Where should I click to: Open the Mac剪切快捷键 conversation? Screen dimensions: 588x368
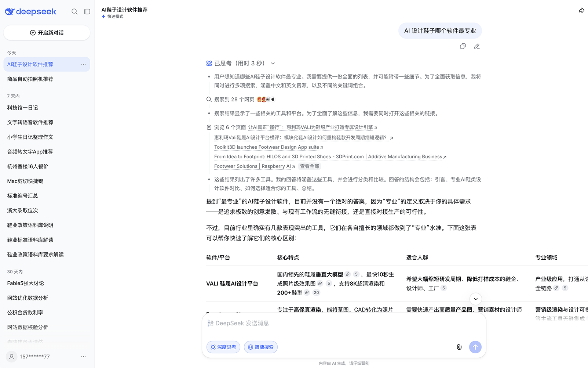(47, 181)
